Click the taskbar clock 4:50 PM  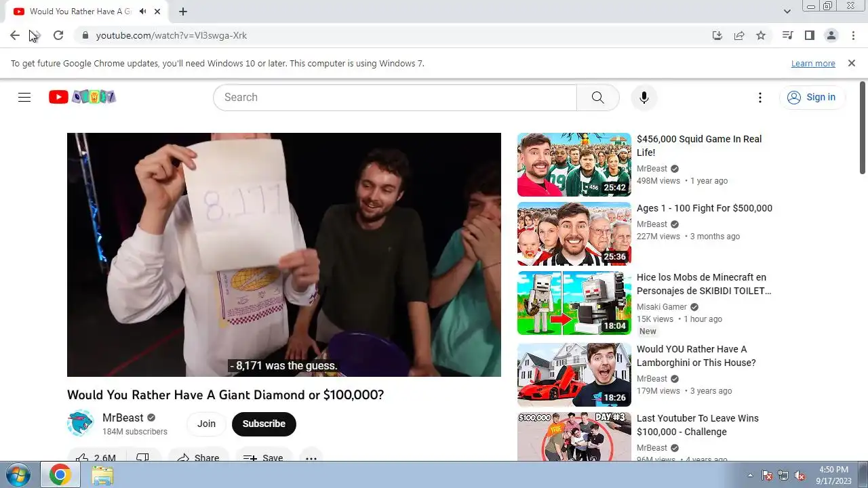tap(833, 470)
